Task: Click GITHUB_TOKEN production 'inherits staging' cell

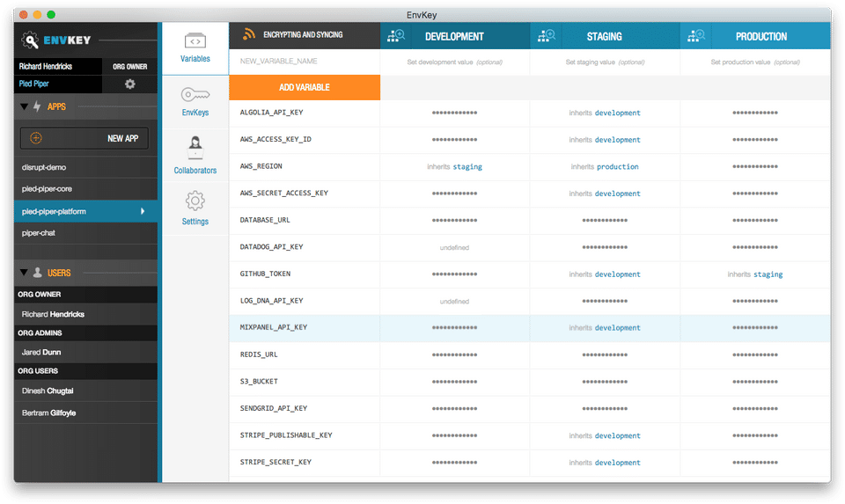Action: [755, 274]
